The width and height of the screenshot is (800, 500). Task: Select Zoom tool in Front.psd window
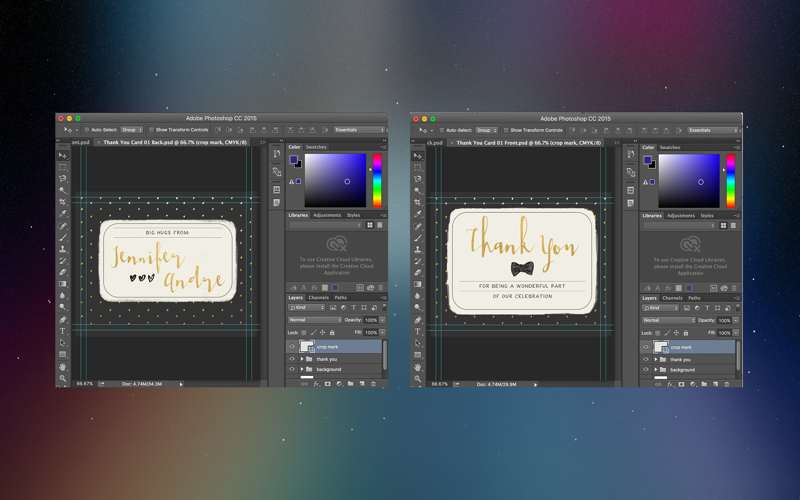pos(418,379)
